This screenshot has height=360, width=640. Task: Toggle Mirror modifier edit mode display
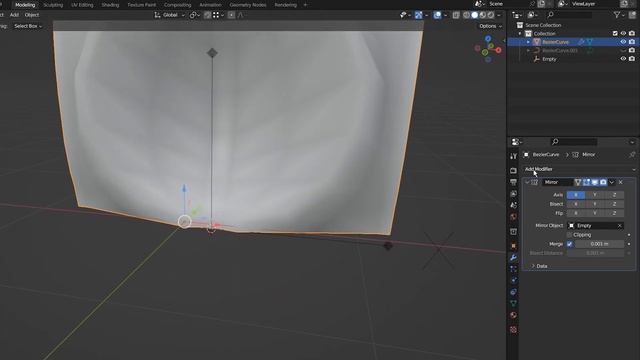[x=586, y=182]
